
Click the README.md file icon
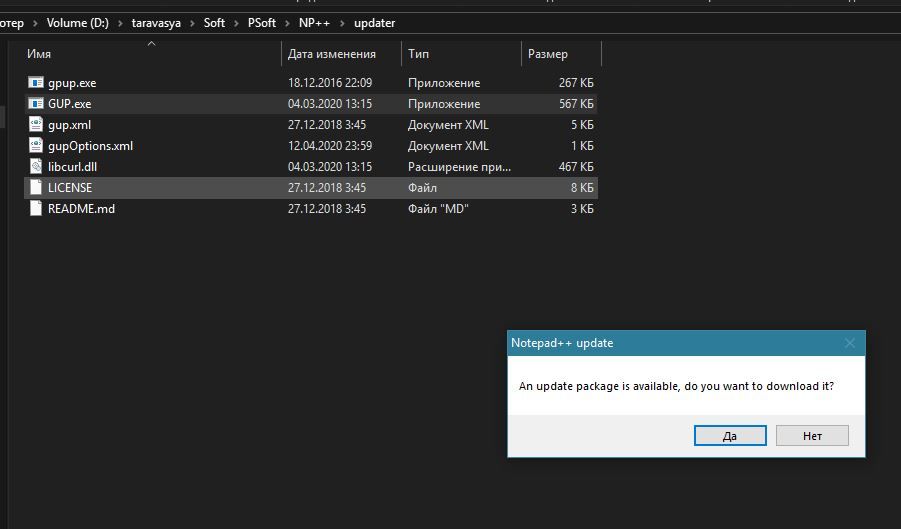(36, 208)
